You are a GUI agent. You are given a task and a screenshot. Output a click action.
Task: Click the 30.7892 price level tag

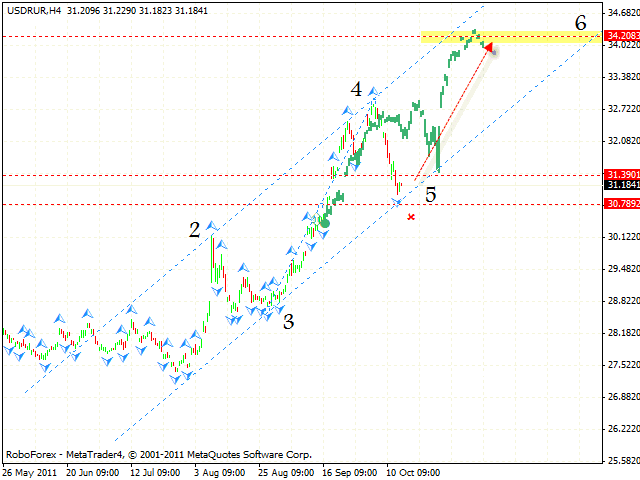coord(621,204)
